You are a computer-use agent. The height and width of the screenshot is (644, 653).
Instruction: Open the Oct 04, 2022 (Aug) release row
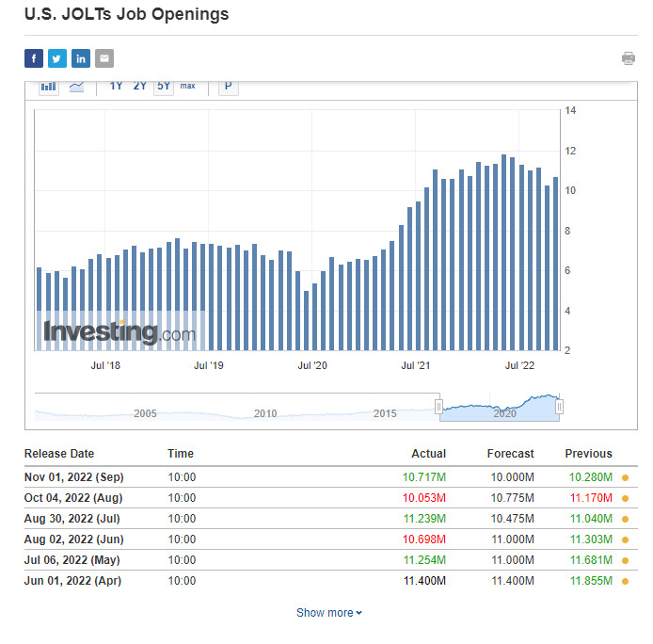tap(73, 498)
